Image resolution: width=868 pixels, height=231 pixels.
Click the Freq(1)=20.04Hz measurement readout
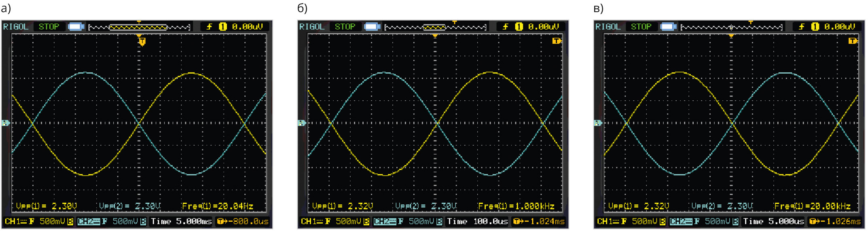218,206
